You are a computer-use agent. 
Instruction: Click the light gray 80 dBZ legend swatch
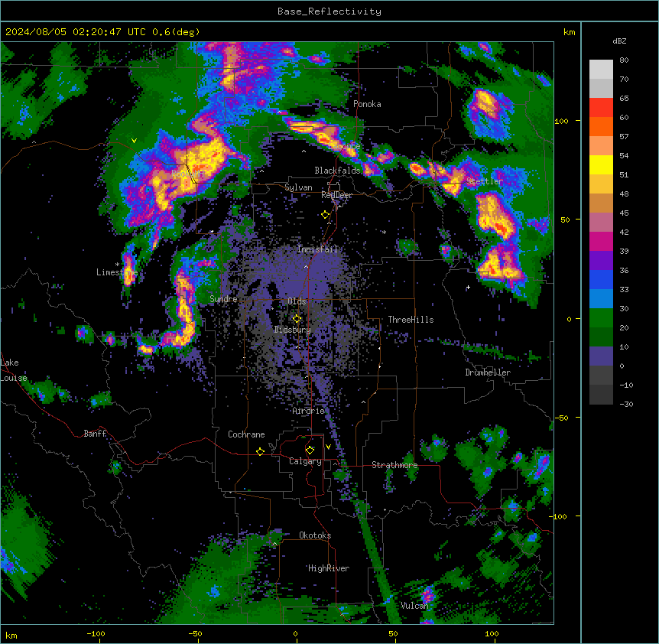601,70
